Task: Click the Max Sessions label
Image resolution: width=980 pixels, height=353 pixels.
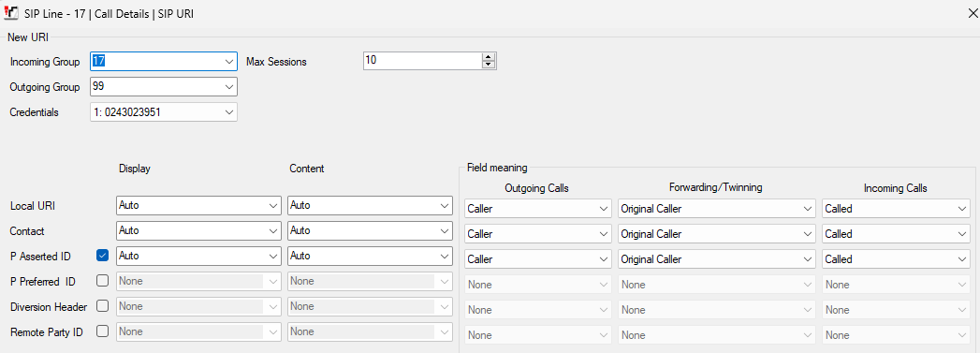Action: click(276, 62)
